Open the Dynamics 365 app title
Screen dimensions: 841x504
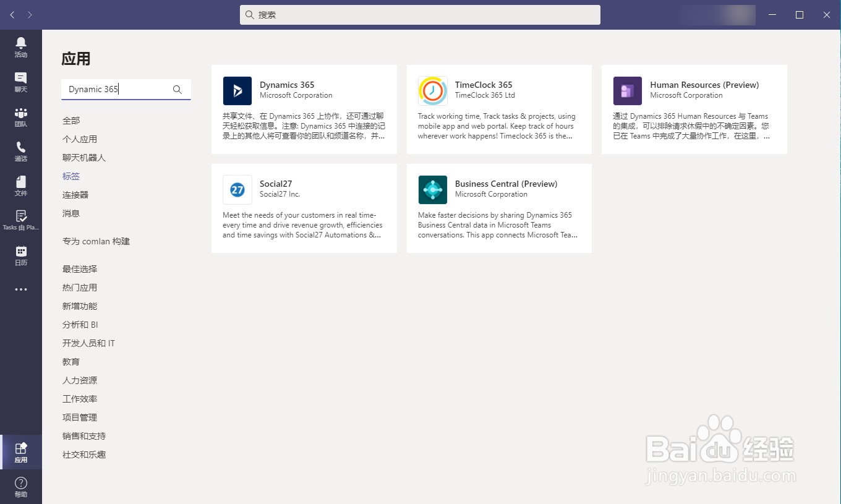click(287, 85)
